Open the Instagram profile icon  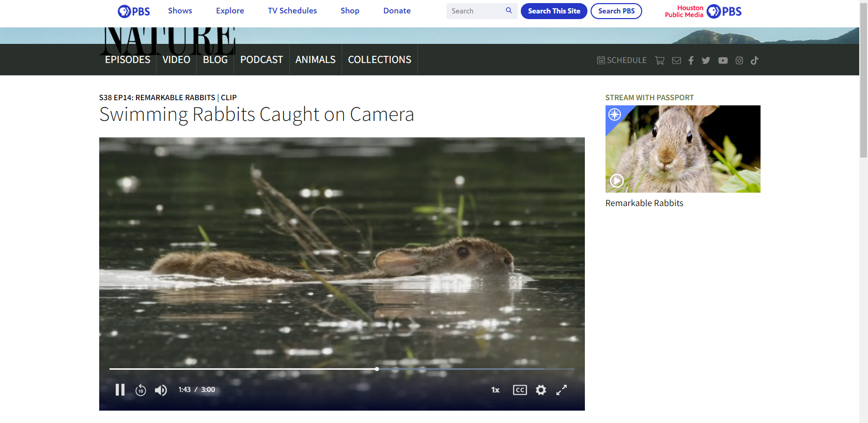point(739,60)
